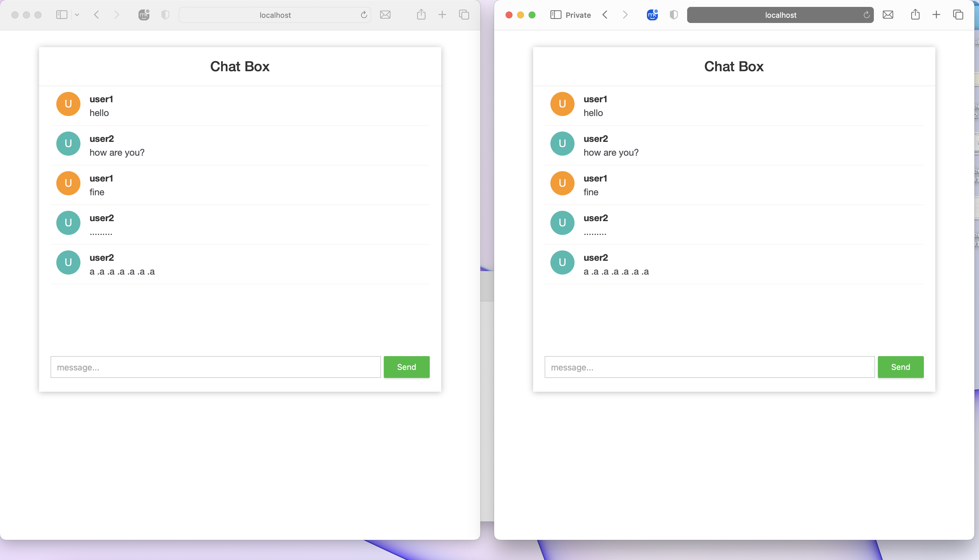
Task: Click the forward arrow in the Private window
Action: tap(625, 15)
